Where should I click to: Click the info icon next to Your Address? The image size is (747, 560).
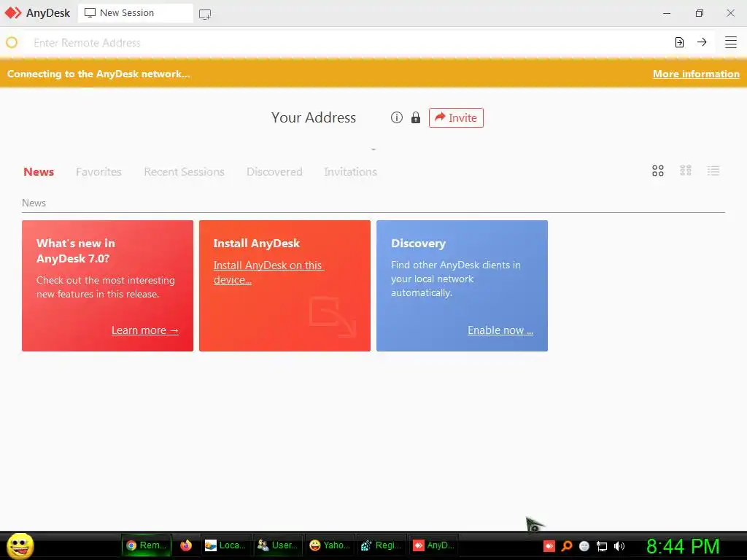click(396, 117)
